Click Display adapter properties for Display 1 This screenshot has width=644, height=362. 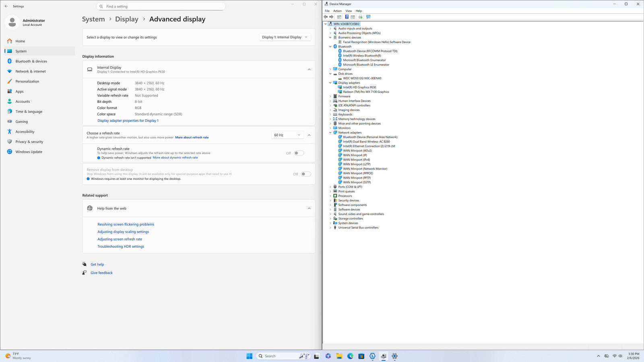128,121
